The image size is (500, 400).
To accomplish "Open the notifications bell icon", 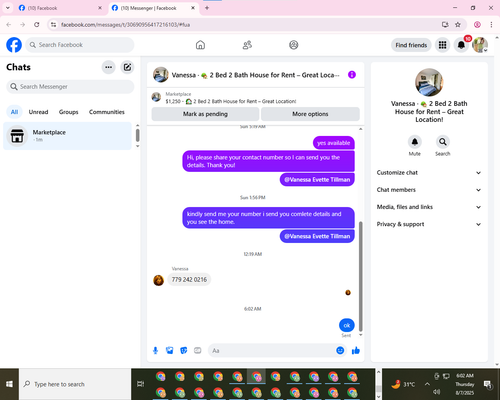I will pyautogui.click(x=461, y=45).
